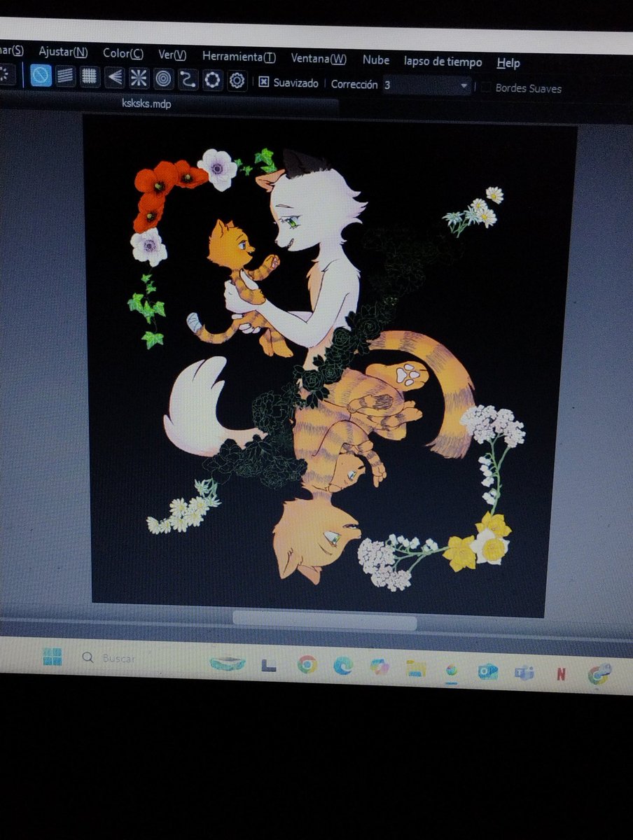Viewport: 633px width, 840px height.
Task: Select the ellipse ring snap guide
Action: click(x=212, y=80)
